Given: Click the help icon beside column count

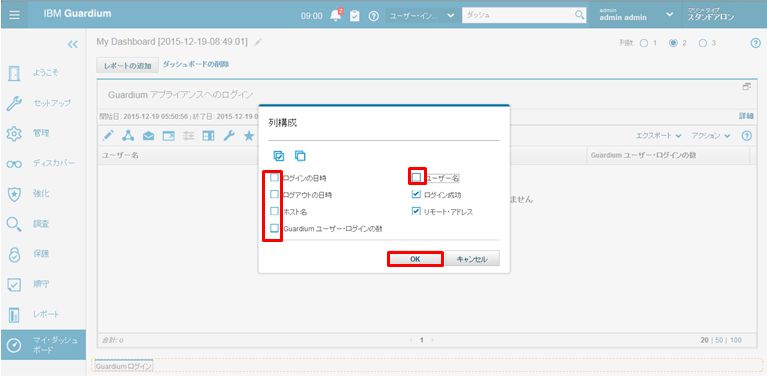Looking at the screenshot, I should coord(755,43).
